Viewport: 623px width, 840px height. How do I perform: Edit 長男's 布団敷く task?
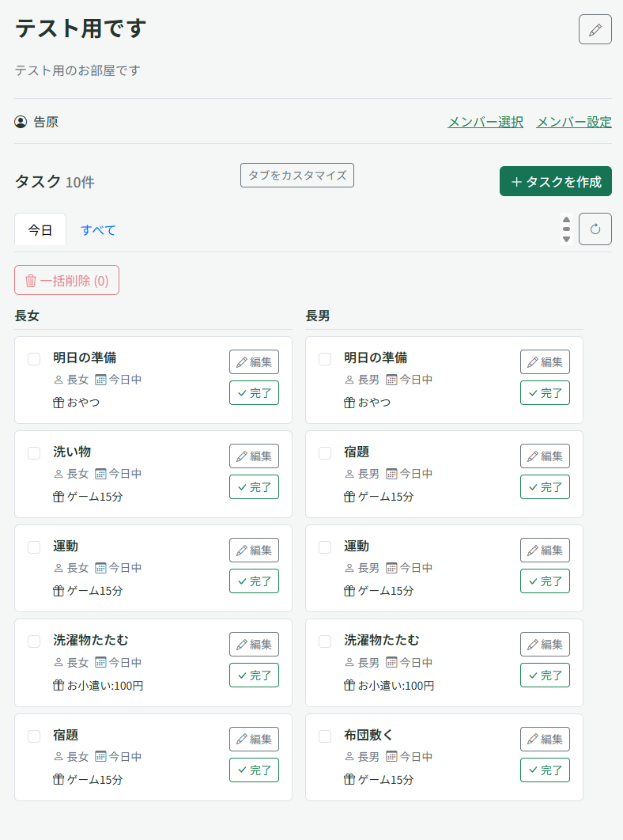pos(545,740)
